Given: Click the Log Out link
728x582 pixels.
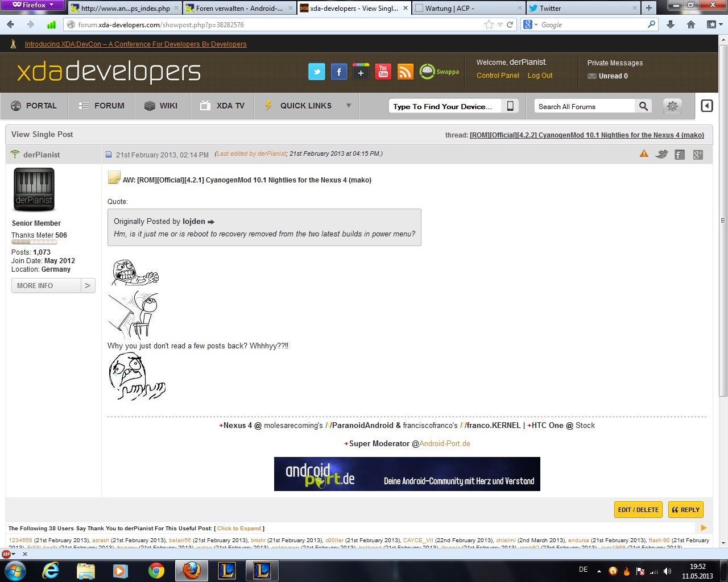Looking at the screenshot, I should click(540, 76).
